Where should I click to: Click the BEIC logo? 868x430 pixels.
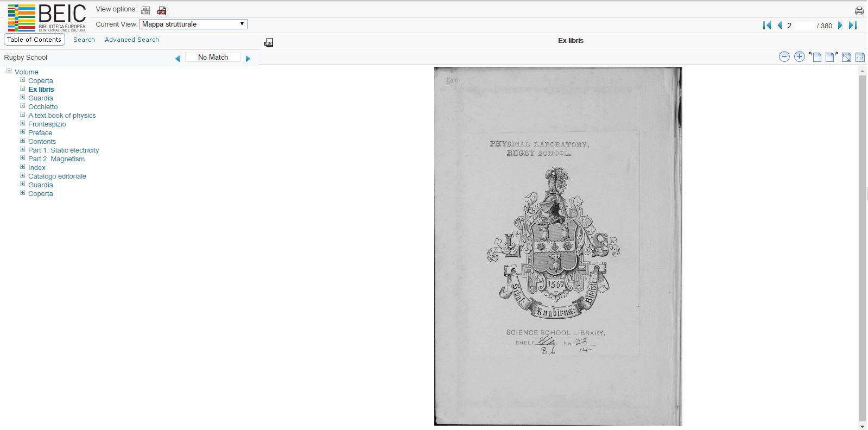pos(47,18)
